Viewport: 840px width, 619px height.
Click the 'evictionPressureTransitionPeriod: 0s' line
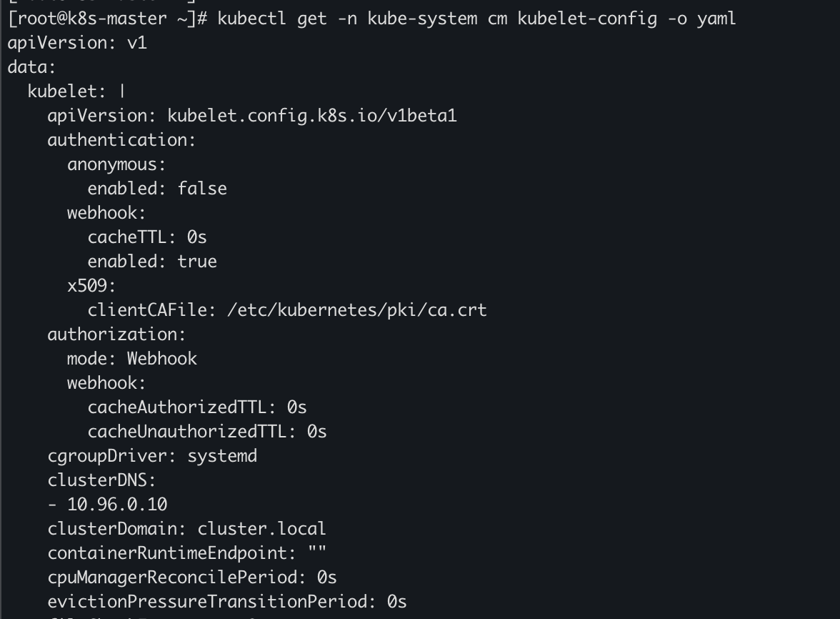[x=227, y=602]
